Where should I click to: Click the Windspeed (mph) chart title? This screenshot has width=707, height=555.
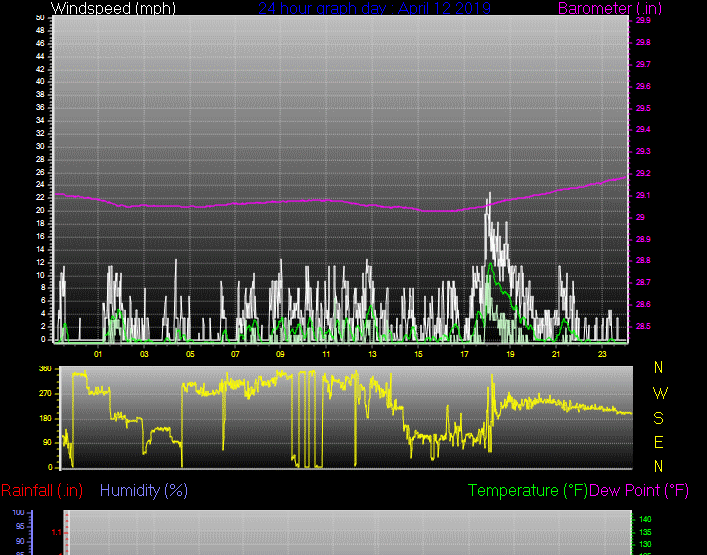[113, 8]
